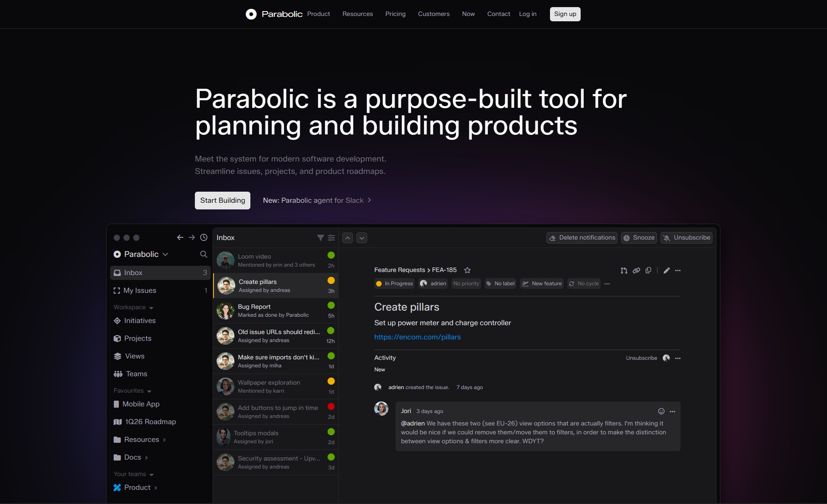Unsubscribe from the issue Activity
The height and width of the screenshot is (504, 827).
pyautogui.click(x=641, y=358)
